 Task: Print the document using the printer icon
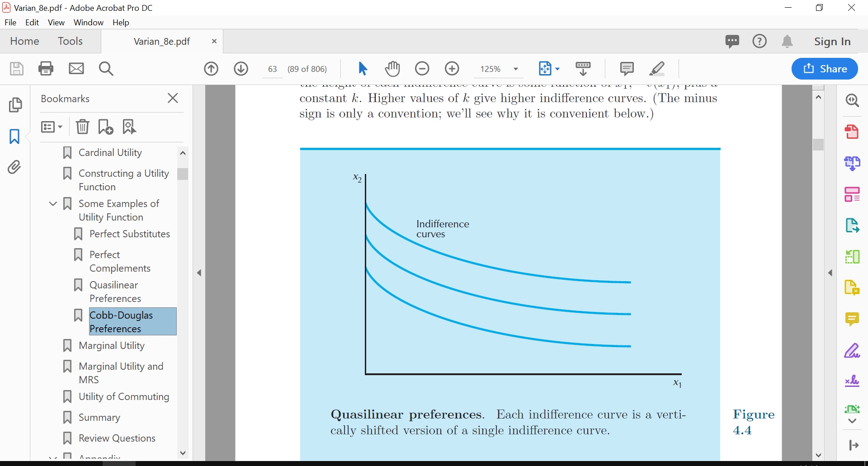[46, 69]
